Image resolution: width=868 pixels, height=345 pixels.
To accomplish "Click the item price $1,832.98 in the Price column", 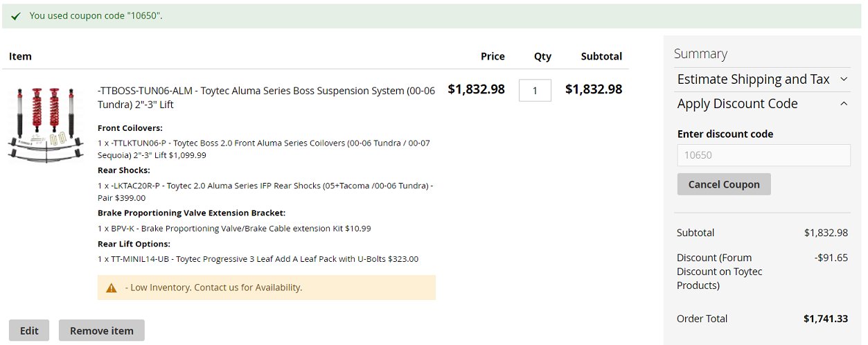I will tap(477, 89).
